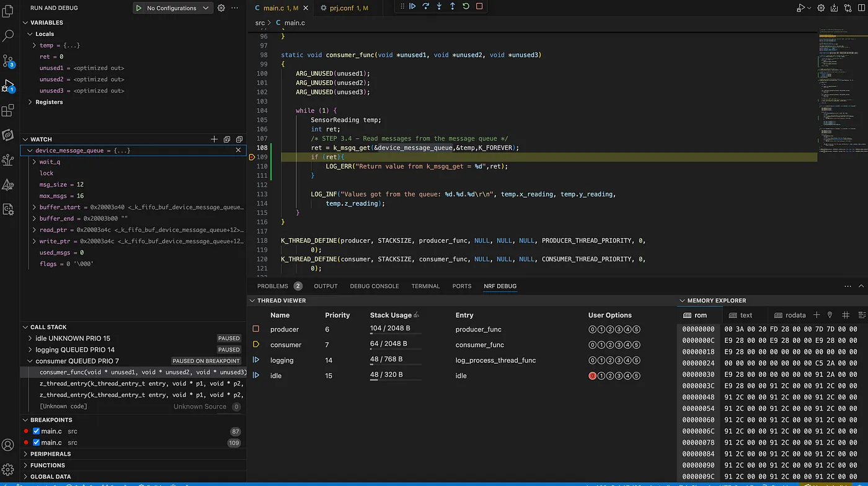Toggle user option 4 for idle thread
Image resolution: width=868 pixels, height=486 pixels.
click(628, 376)
